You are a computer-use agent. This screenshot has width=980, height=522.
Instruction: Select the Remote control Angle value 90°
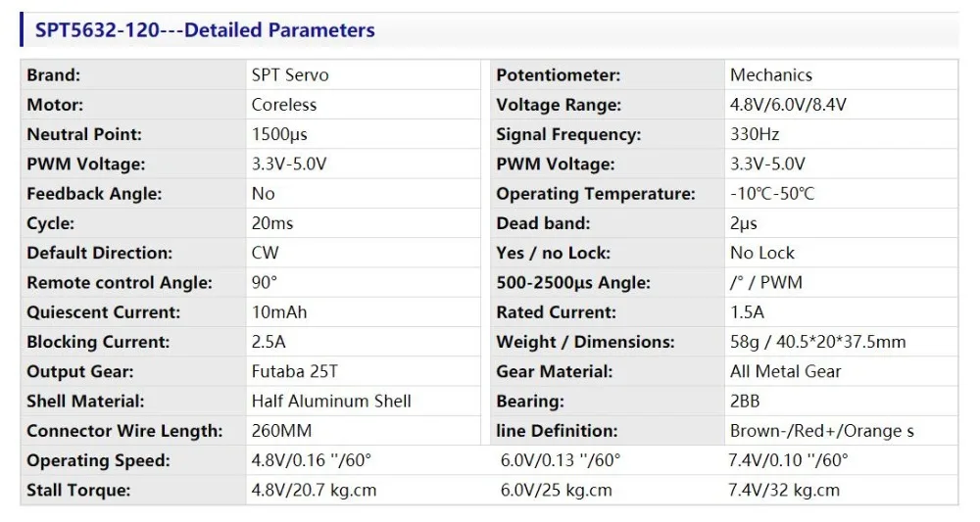tap(265, 282)
